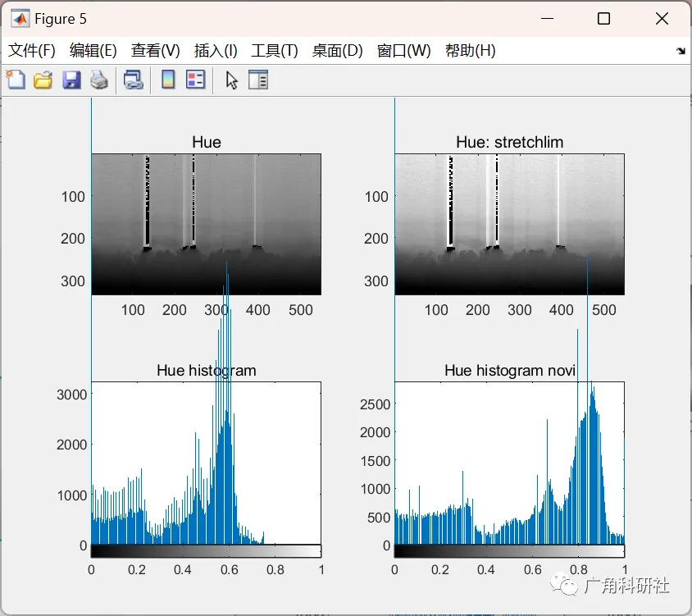692x616 pixels.
Task: Close the Figure 5 window
Action: click(662, 19)
